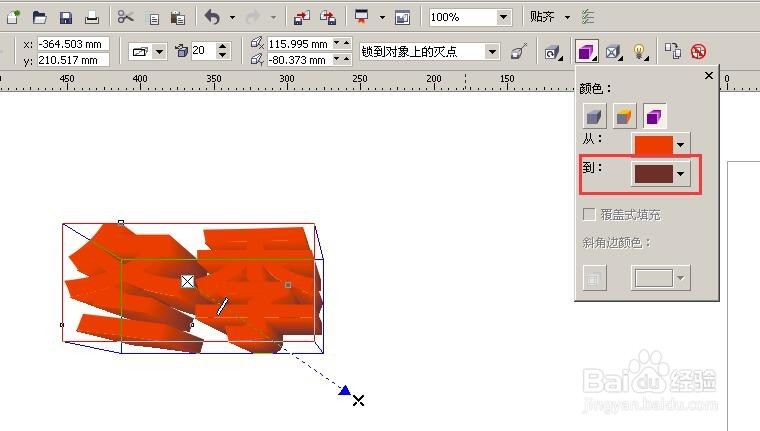Image resolution: width=760 pixels, height=431 pixels.
Task: Click the y position field 210.517 mm
Action: (73, 60)
